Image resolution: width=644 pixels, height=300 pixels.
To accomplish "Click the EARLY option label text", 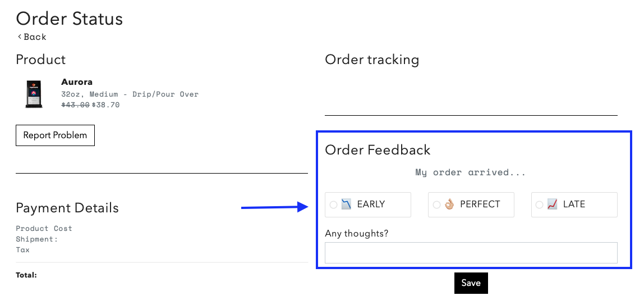I will pos(371,204).
